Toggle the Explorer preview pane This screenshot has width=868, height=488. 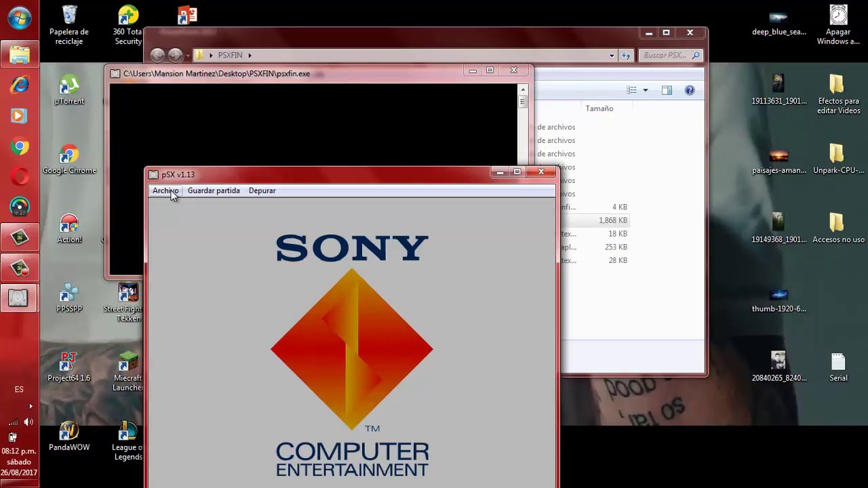click(667, 90)
